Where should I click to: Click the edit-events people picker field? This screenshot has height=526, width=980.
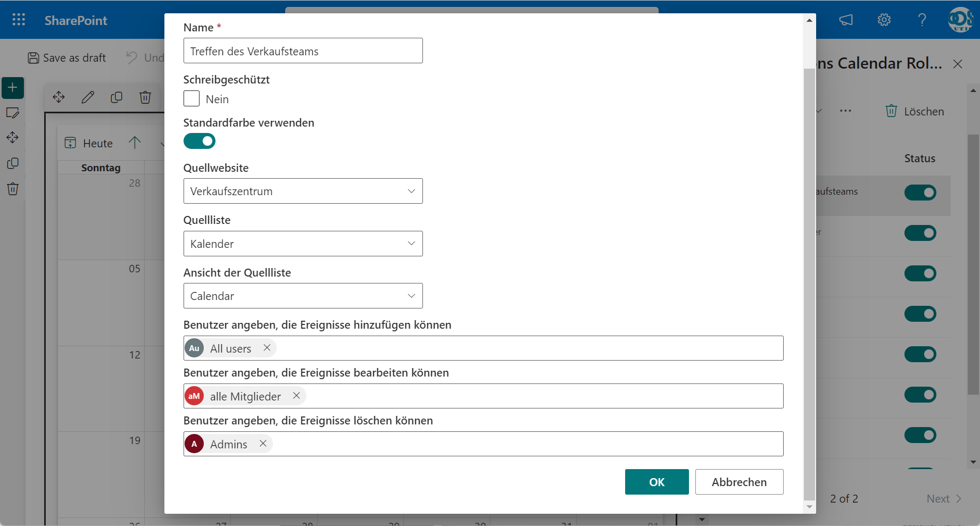tap(483, 396)
